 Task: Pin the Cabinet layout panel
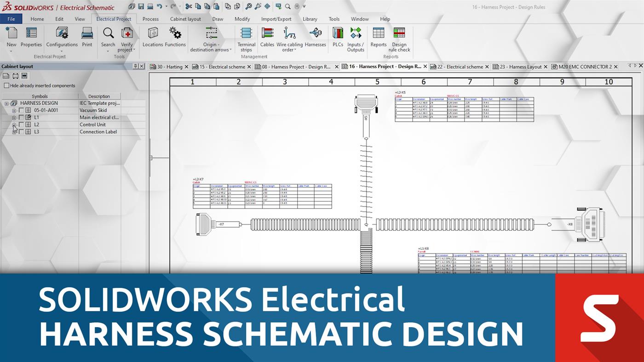pos(135,67)
